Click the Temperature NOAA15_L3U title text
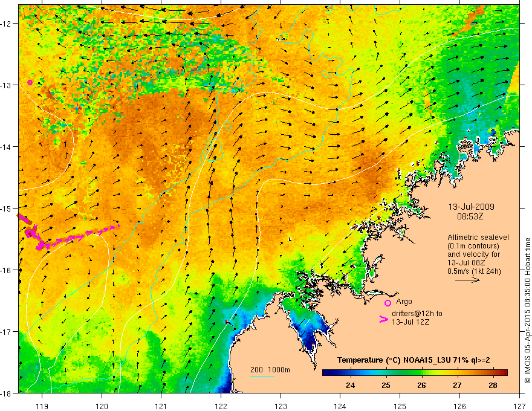Screen dimensions: 532x411 [x=414, y=360]
